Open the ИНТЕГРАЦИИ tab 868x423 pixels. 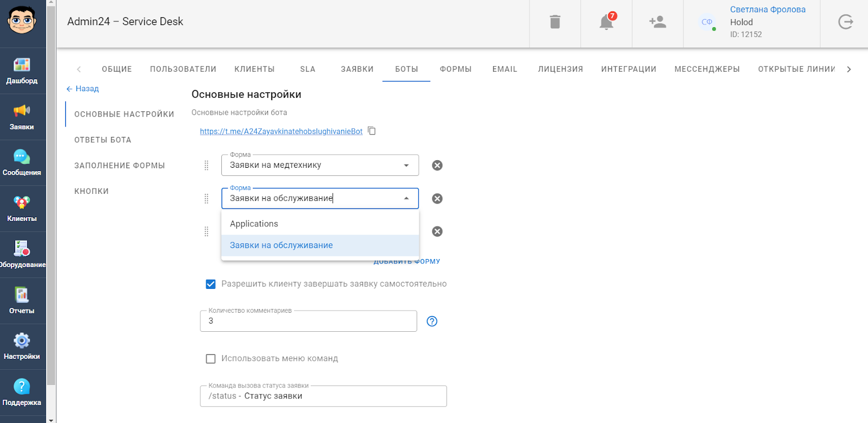[628, 69]
